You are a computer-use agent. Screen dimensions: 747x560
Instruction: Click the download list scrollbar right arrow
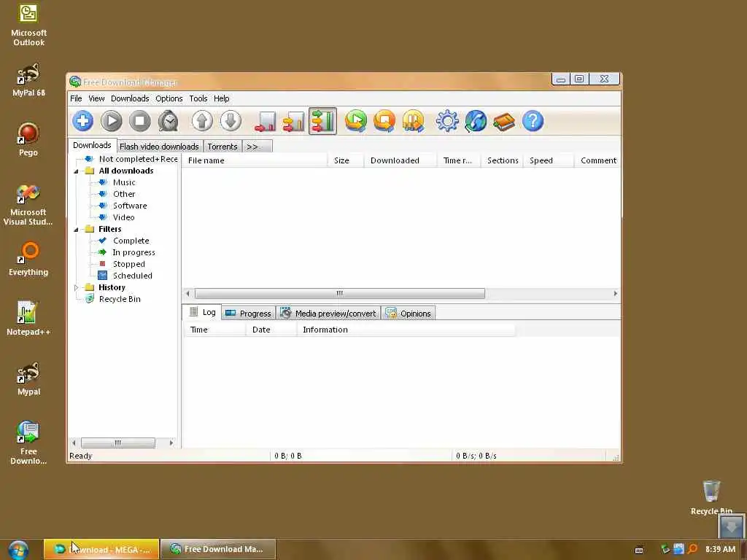coord(616,293)
